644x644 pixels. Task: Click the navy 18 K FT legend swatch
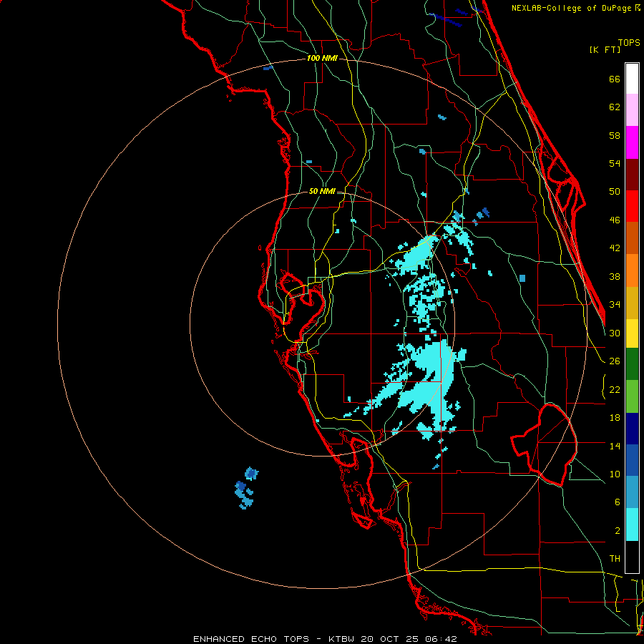pyautogui.click(x=632, y=429)
